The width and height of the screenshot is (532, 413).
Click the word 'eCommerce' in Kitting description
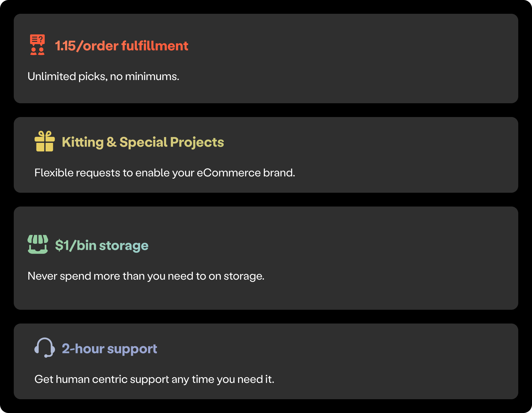point(229,173)
